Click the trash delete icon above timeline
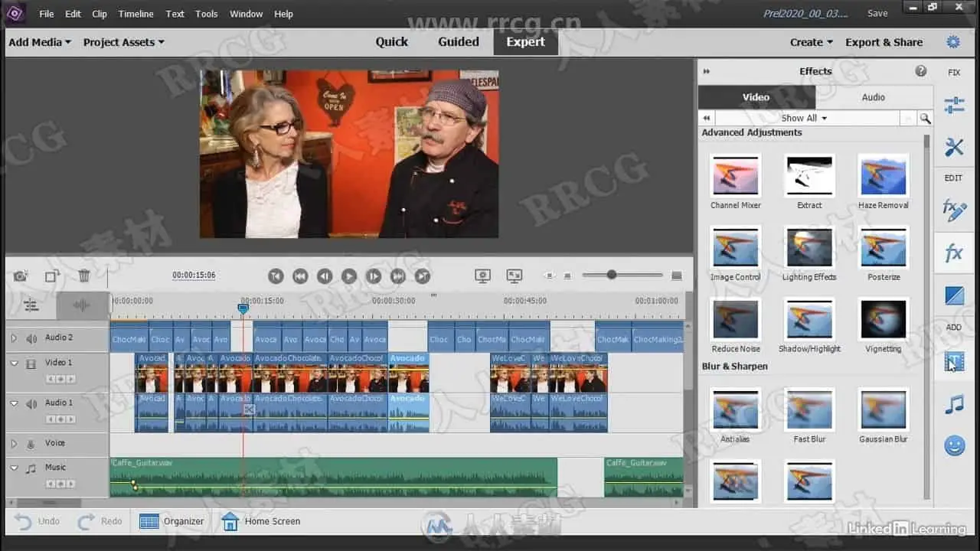The image size is (980, 551). point(84,276)
